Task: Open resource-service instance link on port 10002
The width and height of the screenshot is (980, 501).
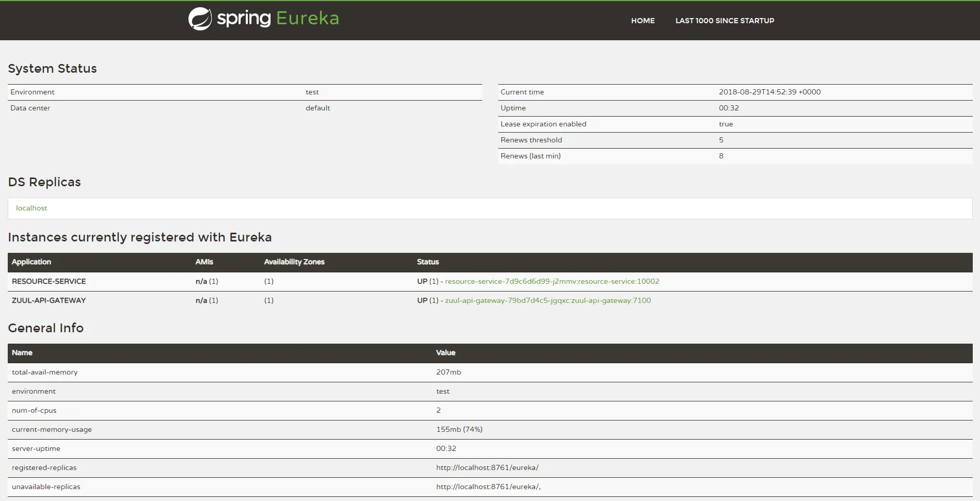Action: coord(552,281)
